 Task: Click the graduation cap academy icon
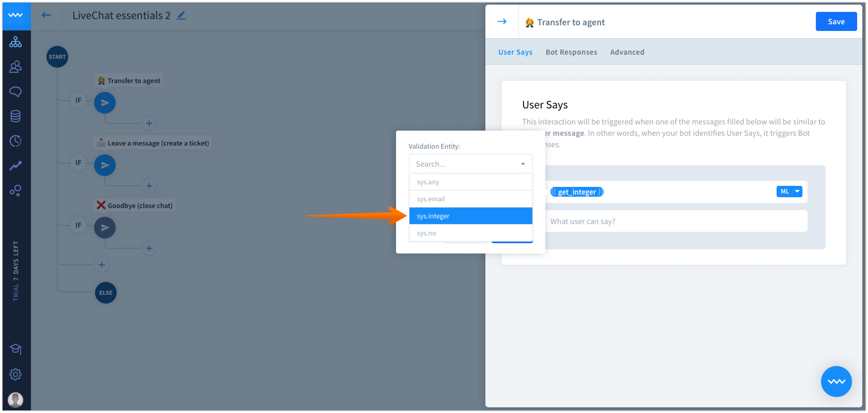point(15,349)
